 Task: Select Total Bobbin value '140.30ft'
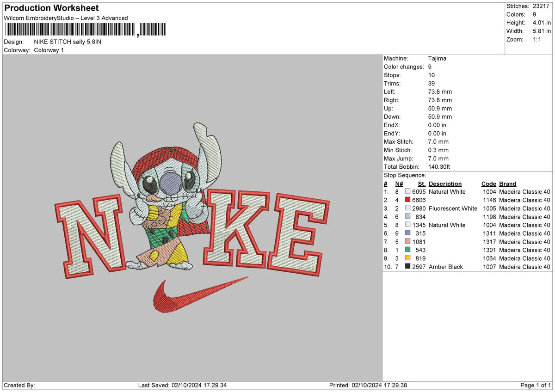coord(439,167)
